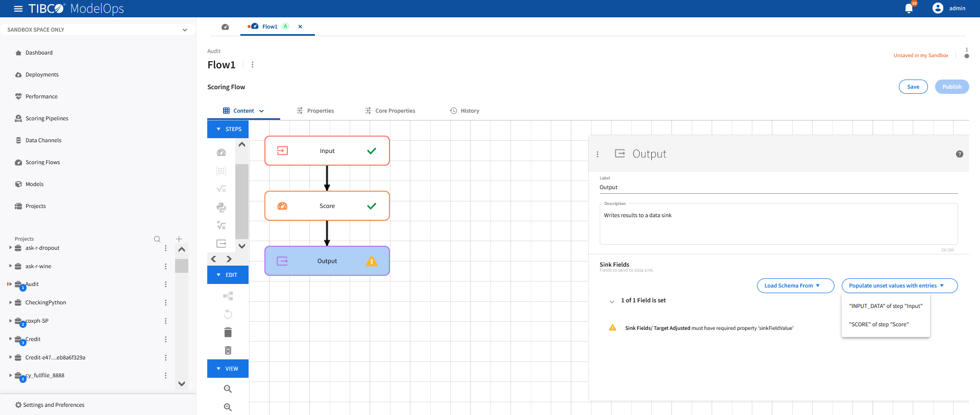Click the delete-all trash icon with X

228,350
